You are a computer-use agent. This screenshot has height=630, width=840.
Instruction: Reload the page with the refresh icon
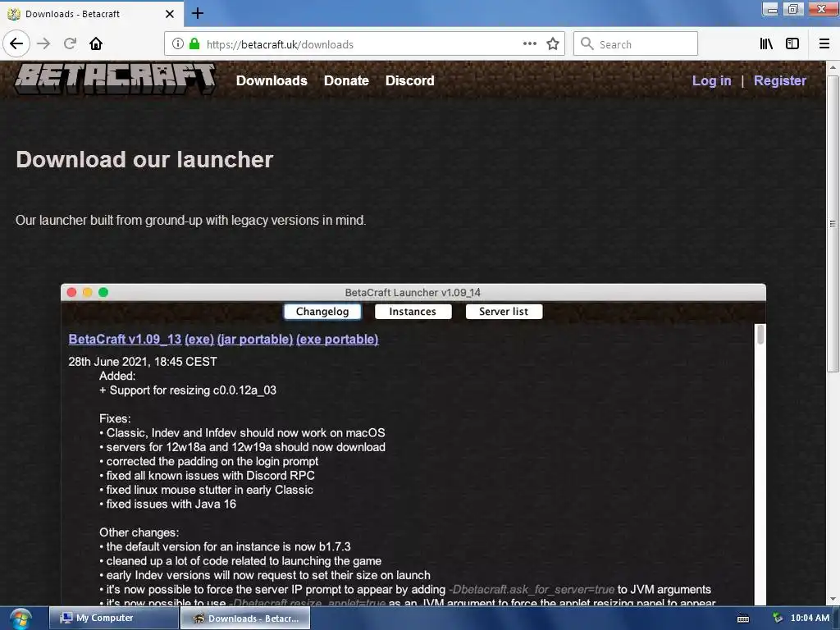click(70, 44)
